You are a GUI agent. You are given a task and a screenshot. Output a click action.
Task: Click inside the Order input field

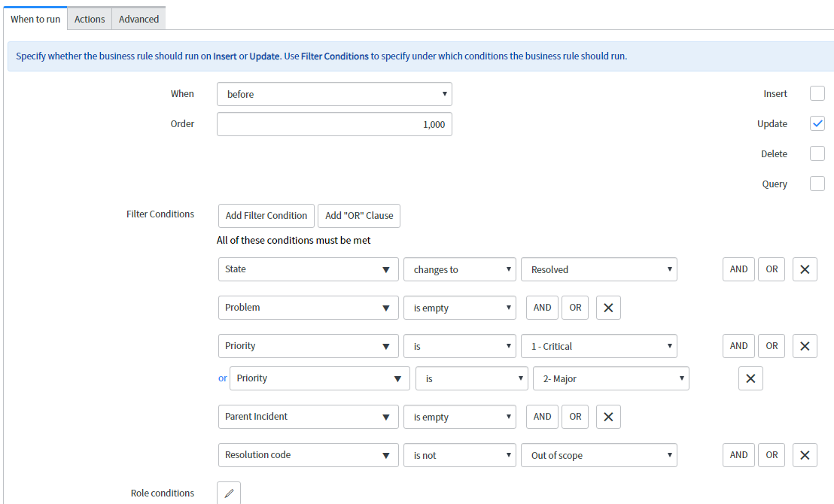pyautogui.click(x=334, y=123)
